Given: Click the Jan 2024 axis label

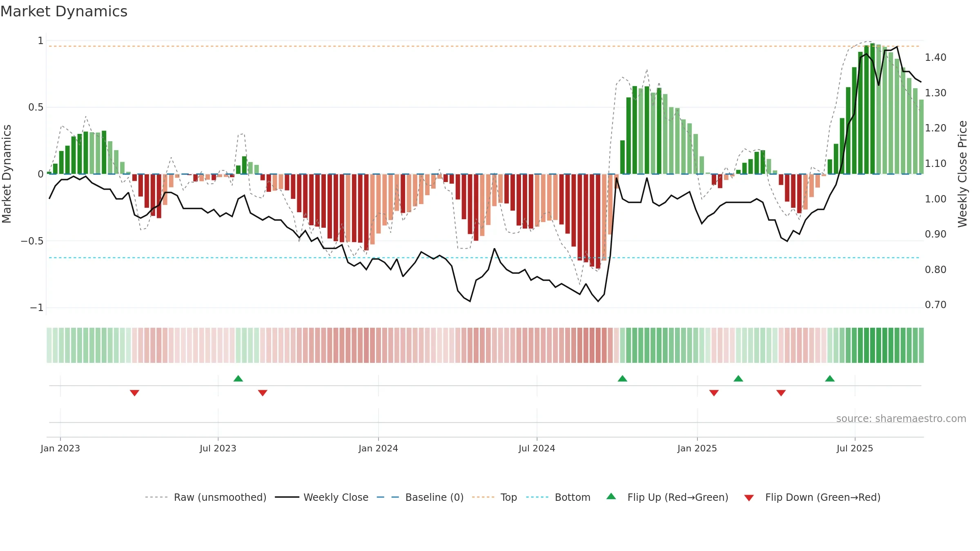Looking at the screenshot, I should tap(379, 448).
